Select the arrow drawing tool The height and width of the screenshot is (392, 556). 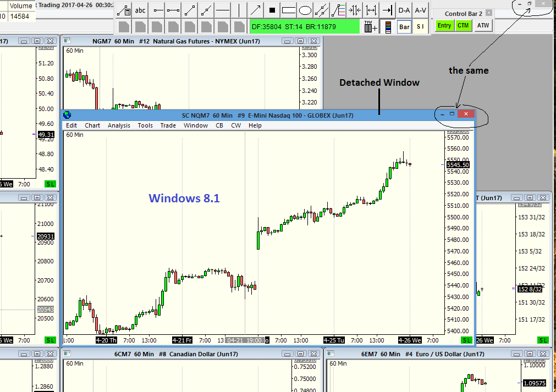click(256, 10)
